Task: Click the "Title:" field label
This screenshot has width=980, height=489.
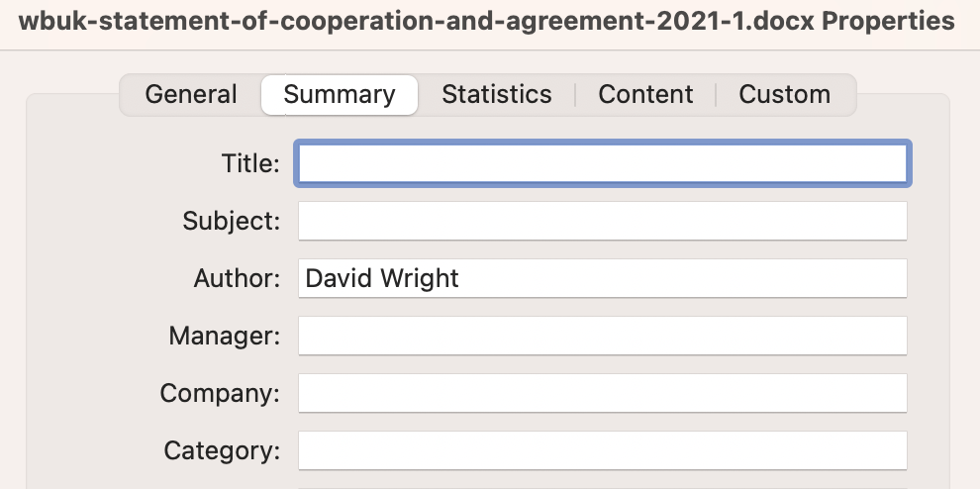Action: (251, 164)
